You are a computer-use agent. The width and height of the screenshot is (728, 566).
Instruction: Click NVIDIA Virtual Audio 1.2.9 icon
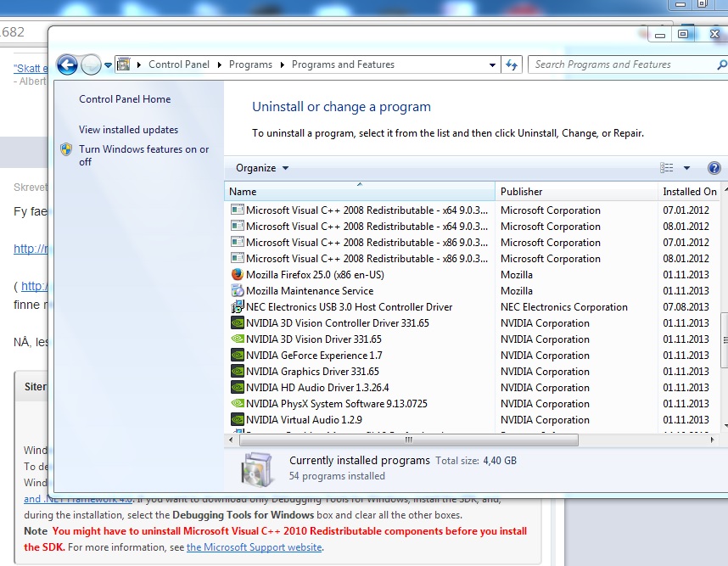point(238,419)
